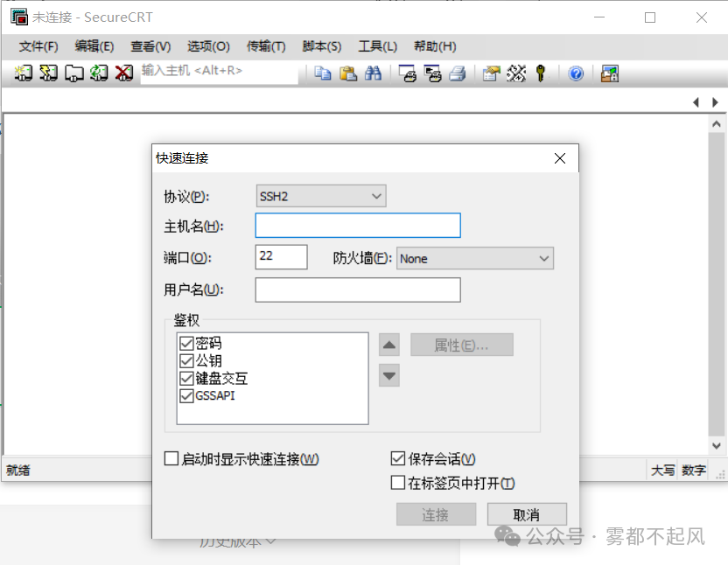The image size is (728, 565).
Task: Open Session Options toolbar icon
Action: tap(491, 73)
